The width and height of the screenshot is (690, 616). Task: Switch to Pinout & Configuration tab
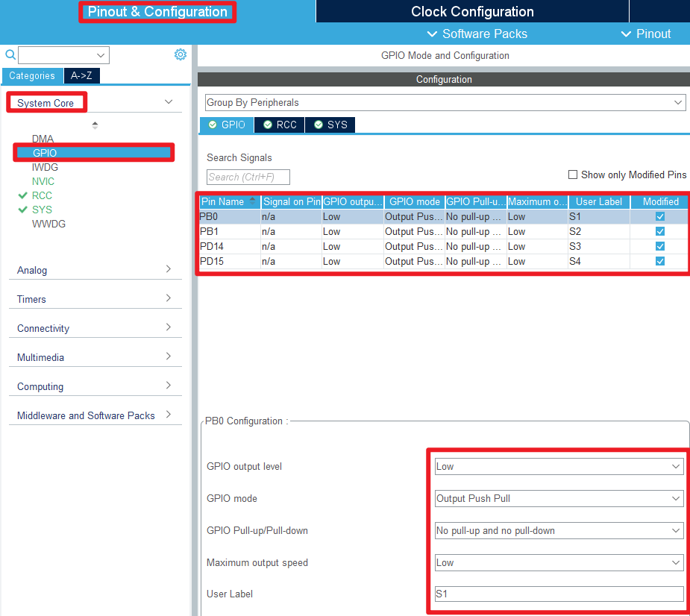point(157,11)
